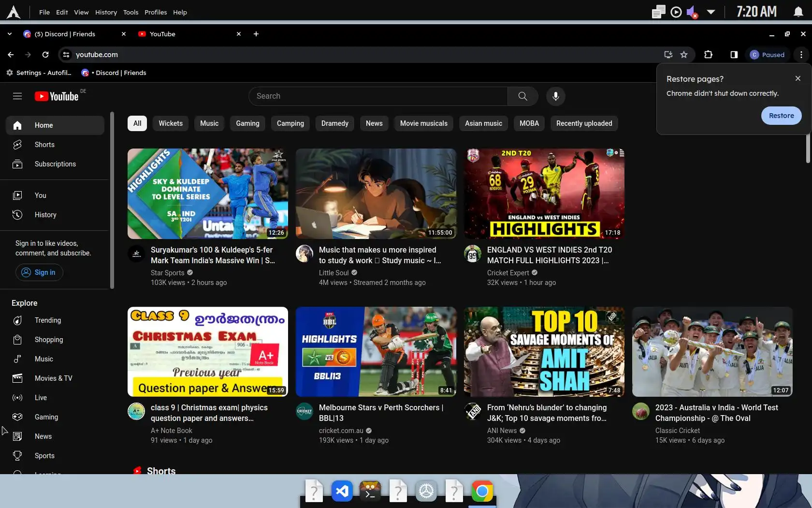Open watch History

click(55, 215)
